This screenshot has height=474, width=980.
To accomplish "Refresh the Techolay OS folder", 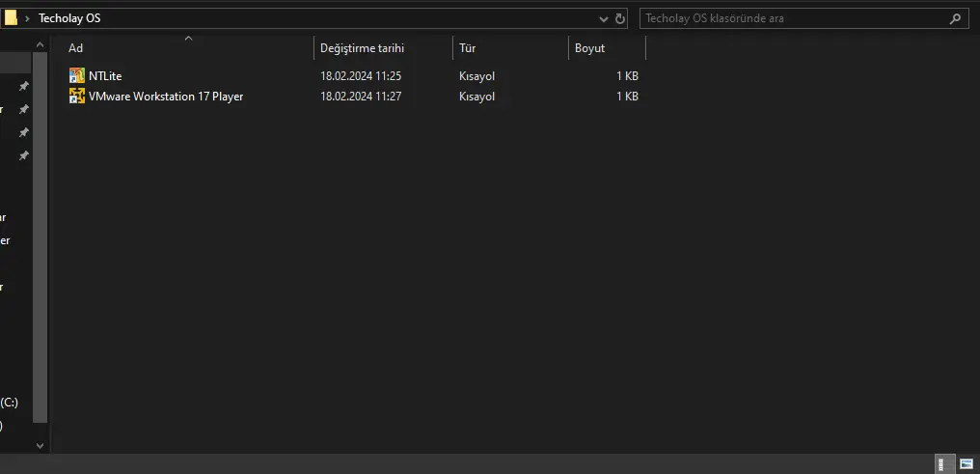I will [620, 18].
